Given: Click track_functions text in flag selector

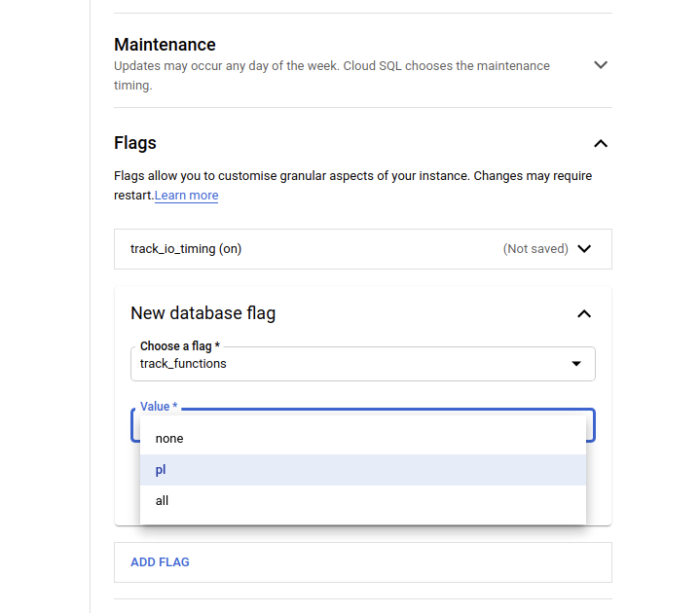Looking at the screenshot, I should 183,364.
